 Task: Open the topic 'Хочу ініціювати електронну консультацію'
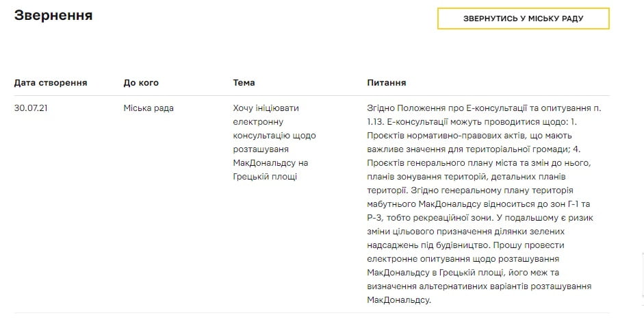(274, 143)
